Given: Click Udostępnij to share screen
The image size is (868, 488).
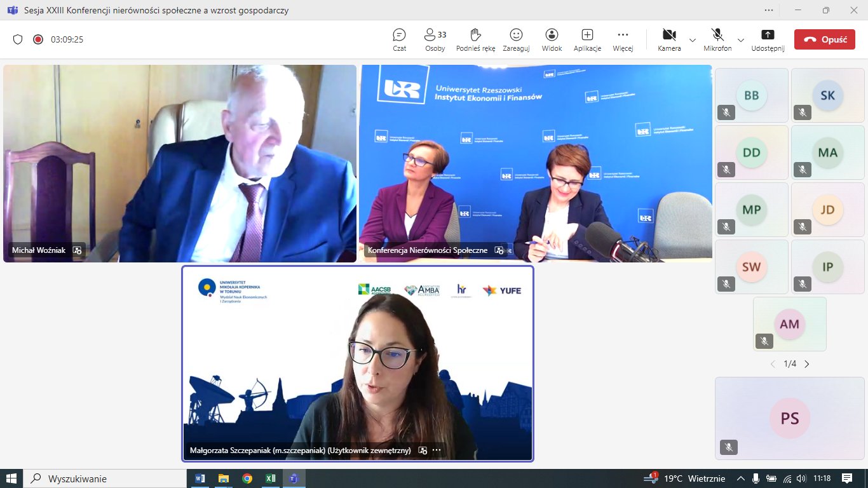Looking at the screenshot, I should pyautogui.click(x=768, y=39).
